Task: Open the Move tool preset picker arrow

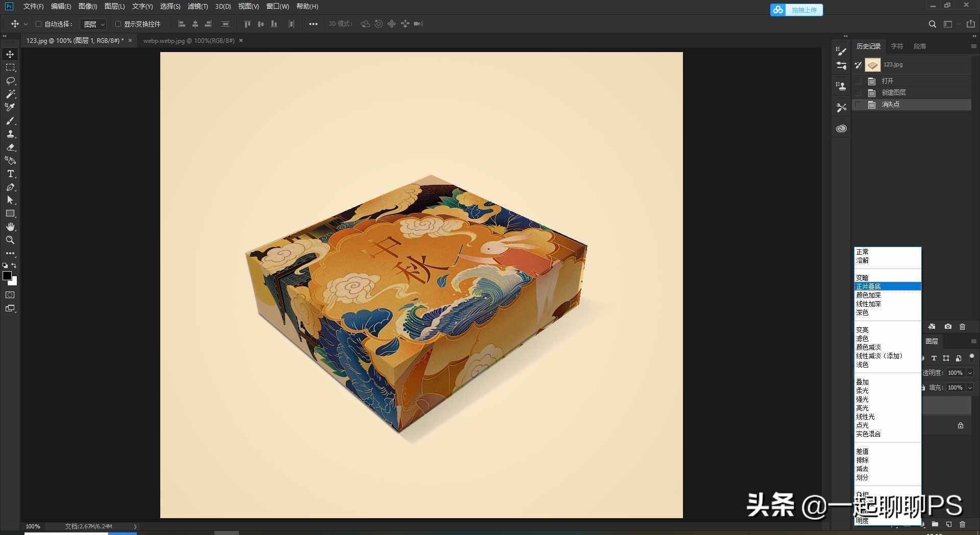Action: [x=26, y=24]
